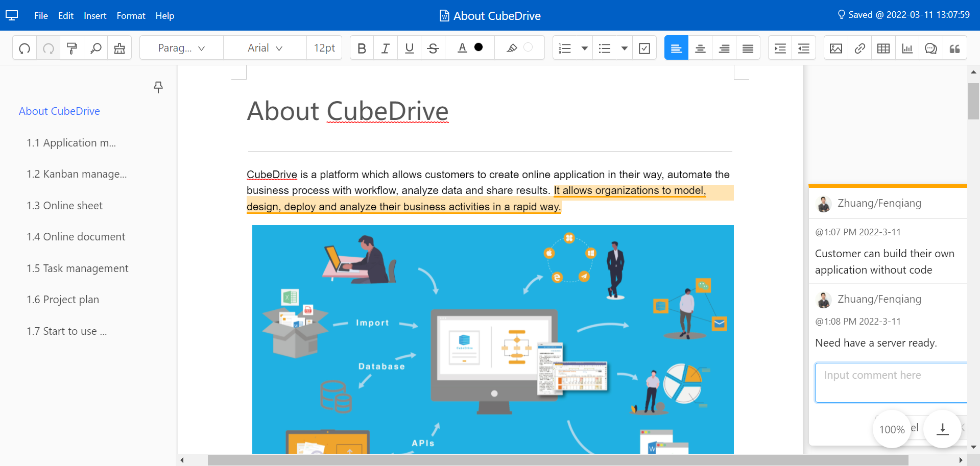Insert a hyperlink
The height and width of the screenshot is (466, 980).
(x=859, y=48)
